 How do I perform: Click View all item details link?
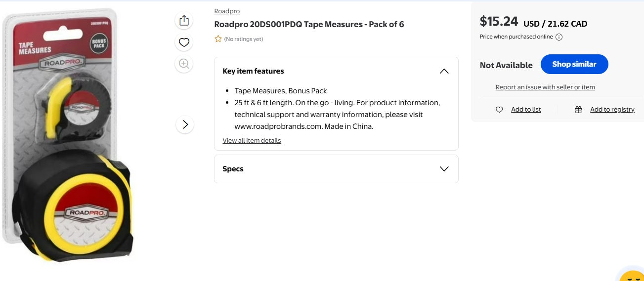(x=252, y=141)
